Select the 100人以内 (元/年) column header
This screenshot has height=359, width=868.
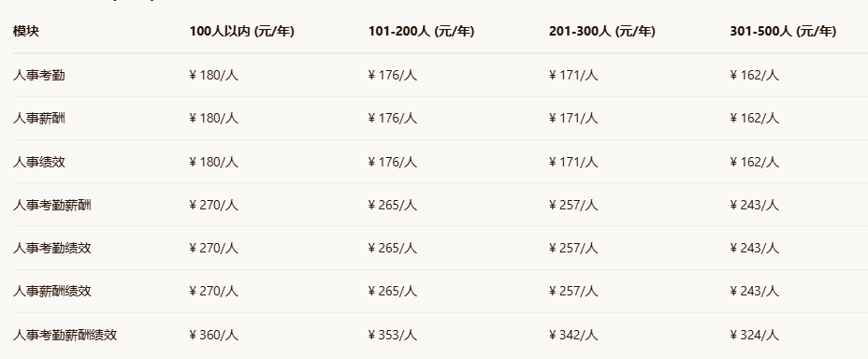(x=242, y=32)
